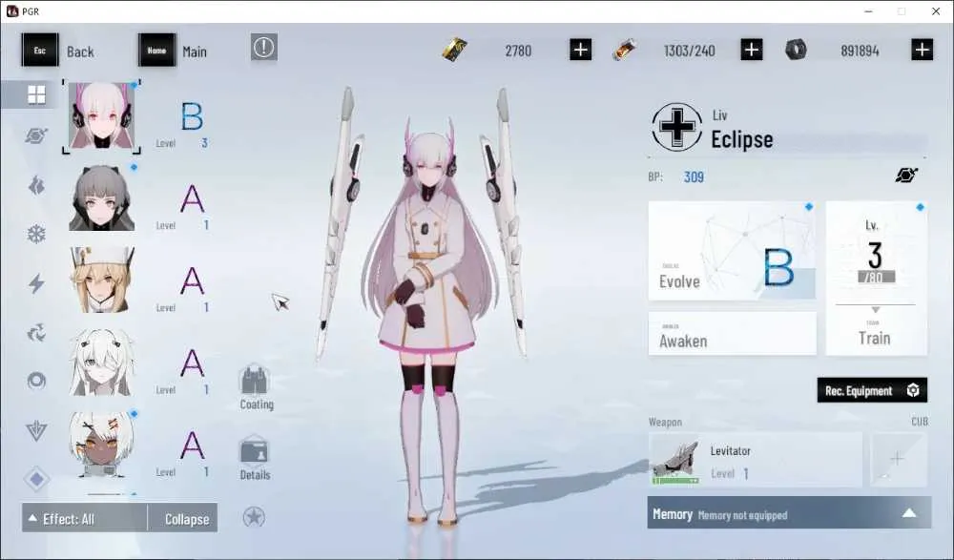
Task: Add serum with the plus beside 1303/240
Action: [x=752, y=50]
